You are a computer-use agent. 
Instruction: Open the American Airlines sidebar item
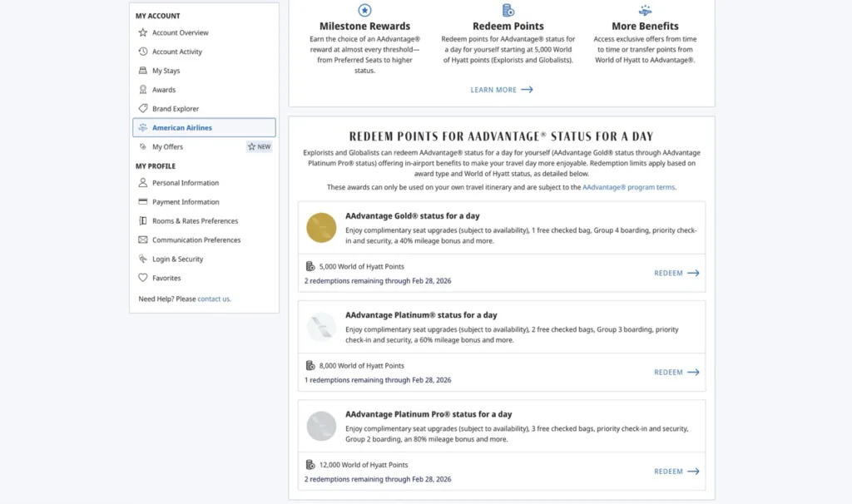[x=181, y=128]
